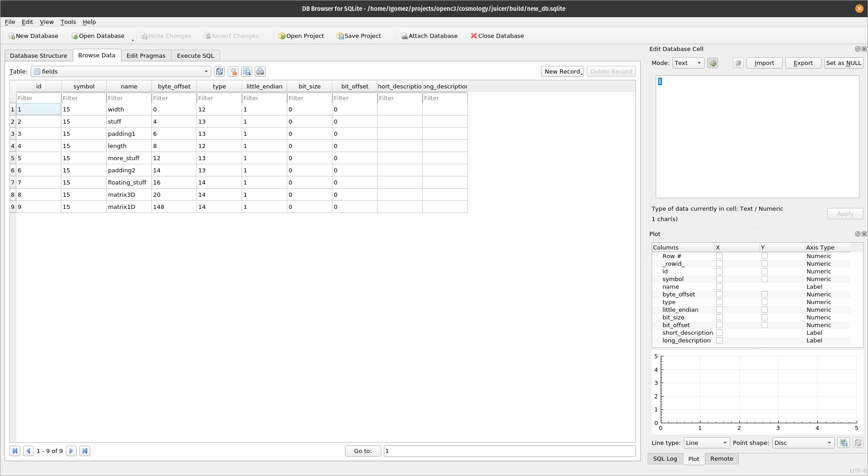Screen dimensions: 868x476
Task: Close the Plot panel
Action: 864,234
